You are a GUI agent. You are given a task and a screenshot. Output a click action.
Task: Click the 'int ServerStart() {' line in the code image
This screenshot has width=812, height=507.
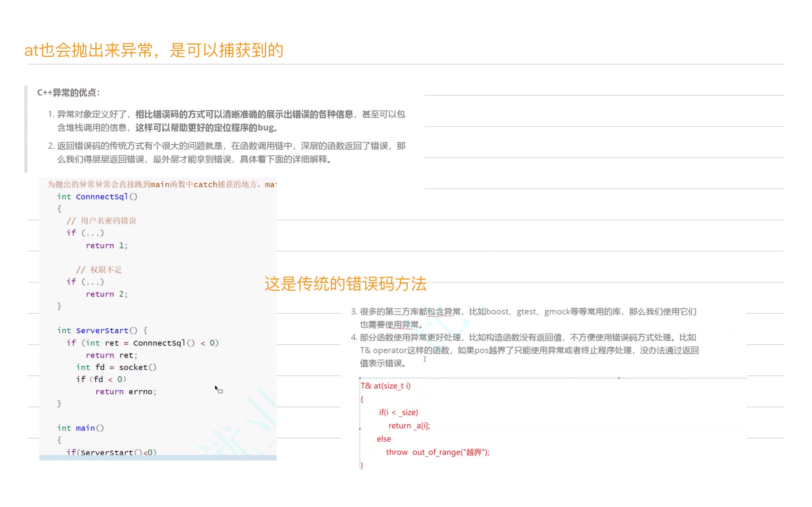click(102, 331)
